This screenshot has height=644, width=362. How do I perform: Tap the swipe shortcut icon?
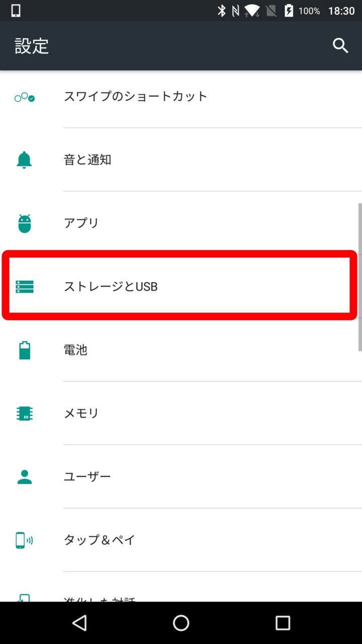click(25, 97)
